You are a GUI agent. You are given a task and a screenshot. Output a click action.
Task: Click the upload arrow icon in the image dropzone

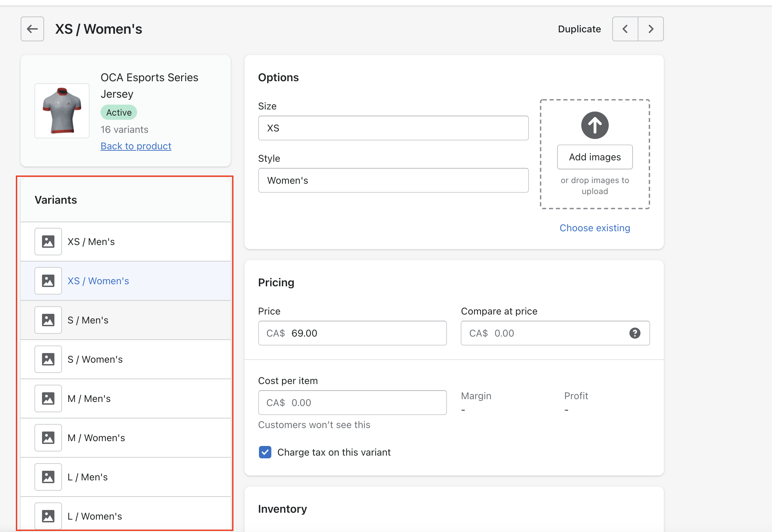(595, 125)
